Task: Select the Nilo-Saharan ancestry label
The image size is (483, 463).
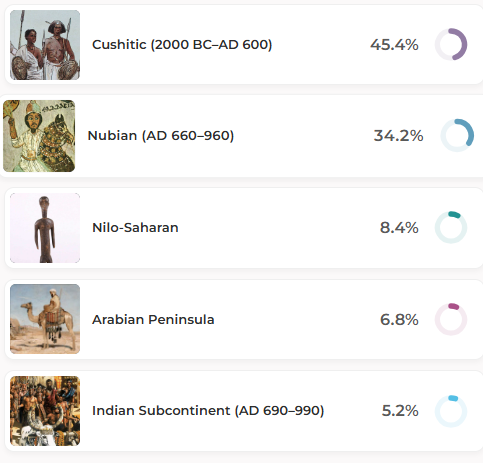Action: pos(135,228)
